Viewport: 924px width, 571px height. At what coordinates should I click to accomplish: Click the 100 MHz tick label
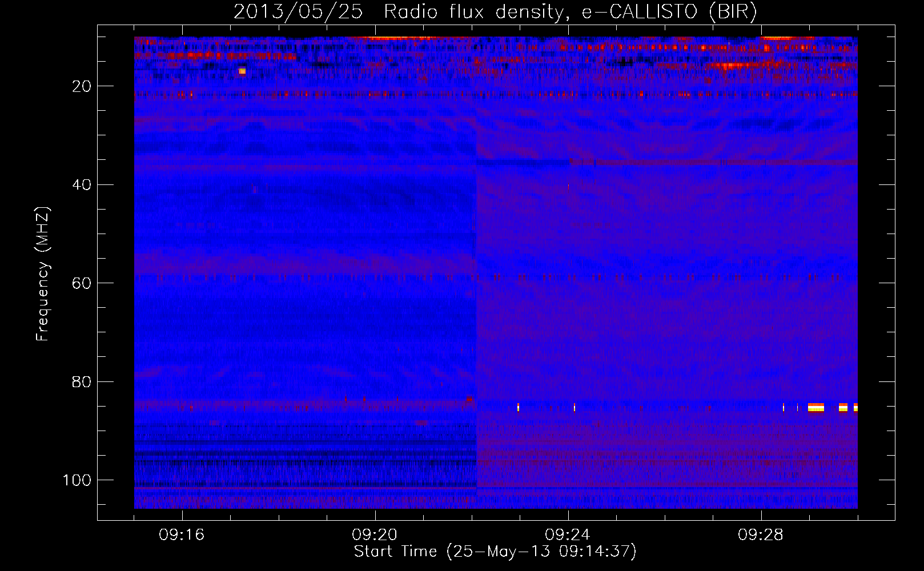click(77, 480)
